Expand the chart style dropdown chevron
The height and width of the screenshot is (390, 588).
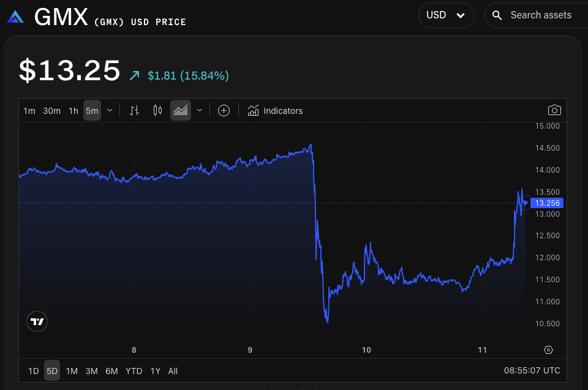200,111
